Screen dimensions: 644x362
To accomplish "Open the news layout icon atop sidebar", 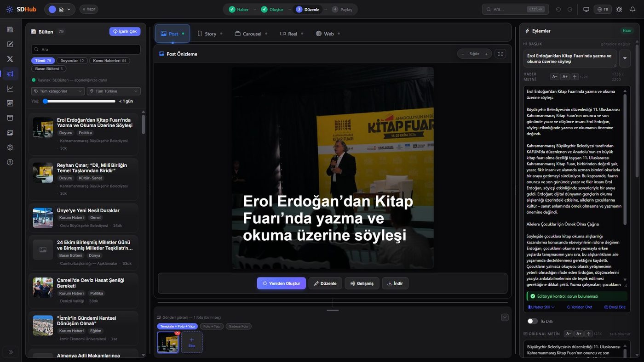I will pos(10,29).
